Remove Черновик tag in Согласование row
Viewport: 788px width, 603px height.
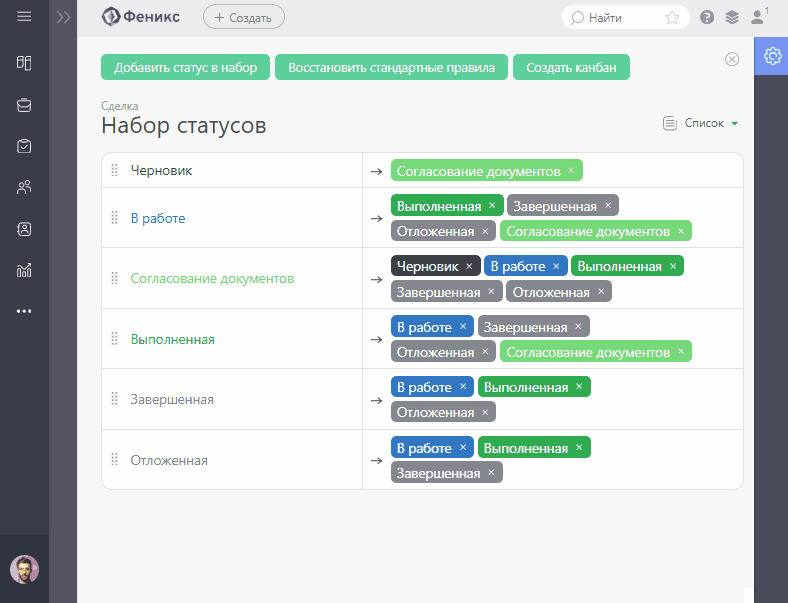469,266
